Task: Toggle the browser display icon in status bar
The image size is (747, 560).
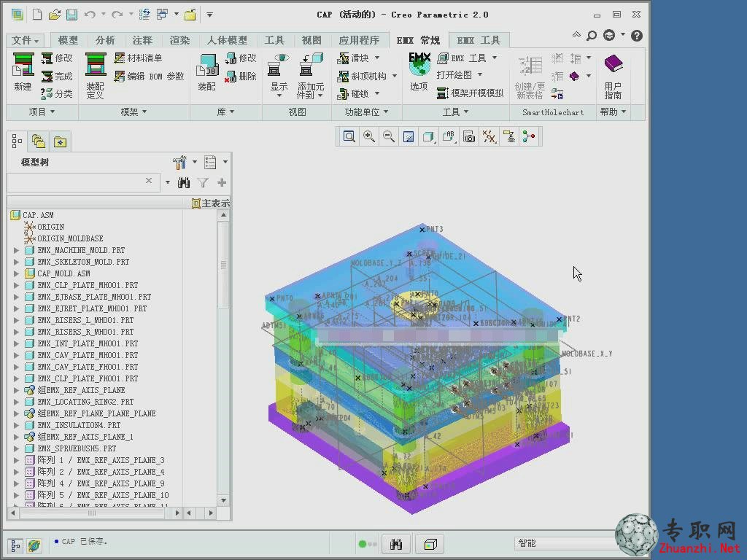Action: (x=34, y=545)
